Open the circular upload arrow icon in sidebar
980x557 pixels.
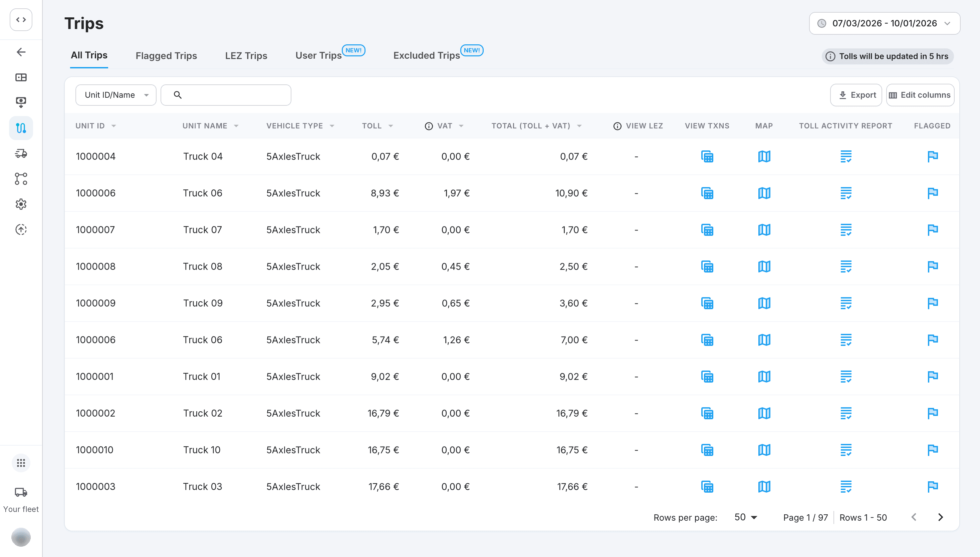[x=21, y=229]
